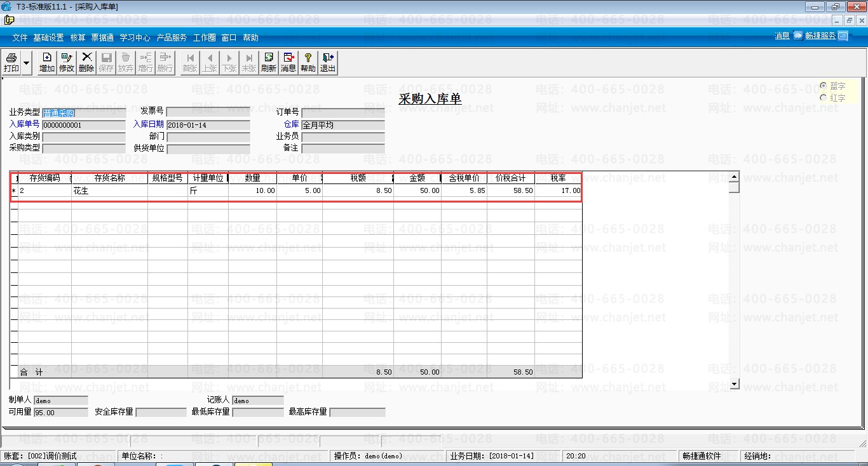Open the 产品服务 menu

pyautogui.click(x=172, y=38)
